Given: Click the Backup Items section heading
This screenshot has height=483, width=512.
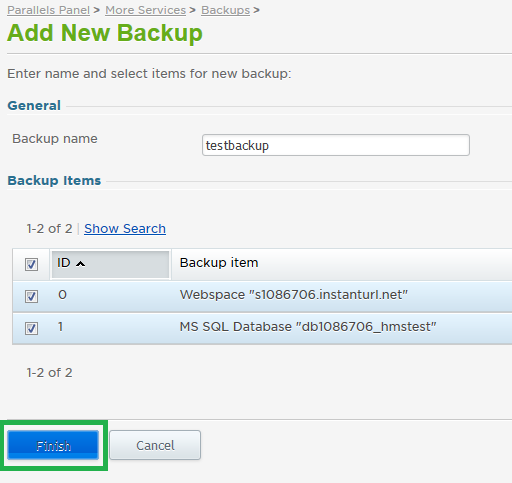Looking at the screenshot, I should 54,180.
